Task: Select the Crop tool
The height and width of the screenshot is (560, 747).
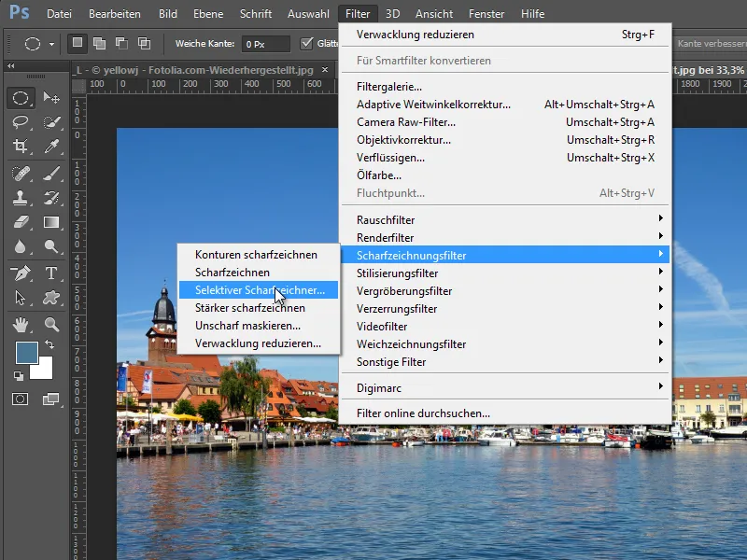Action: tap(20, 146)
